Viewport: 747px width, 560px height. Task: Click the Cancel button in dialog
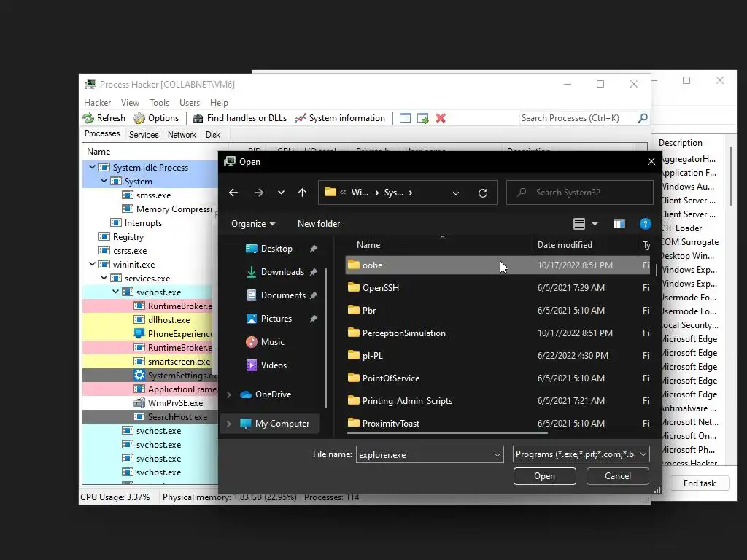pyautogui.click(x=617, y=476)
